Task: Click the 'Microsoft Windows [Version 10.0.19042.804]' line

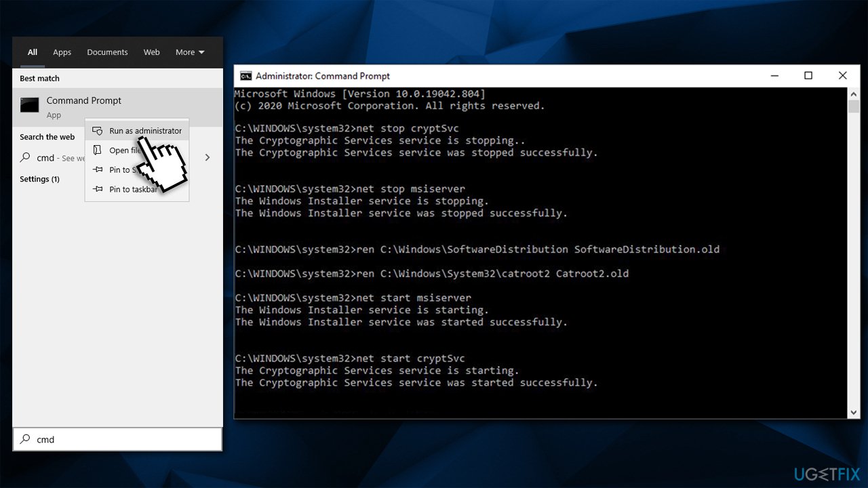Action: pos(361,94)
